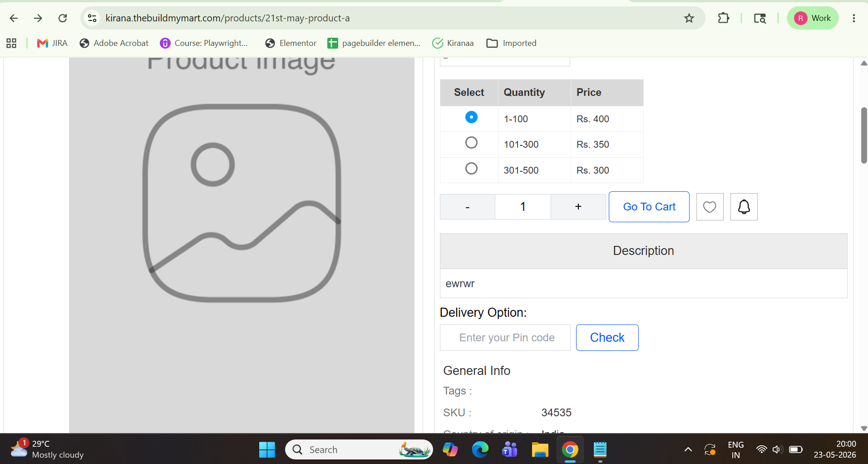Increase quantity with the plus button
This screenshot has height=464, width=868.
click(578, 207)
